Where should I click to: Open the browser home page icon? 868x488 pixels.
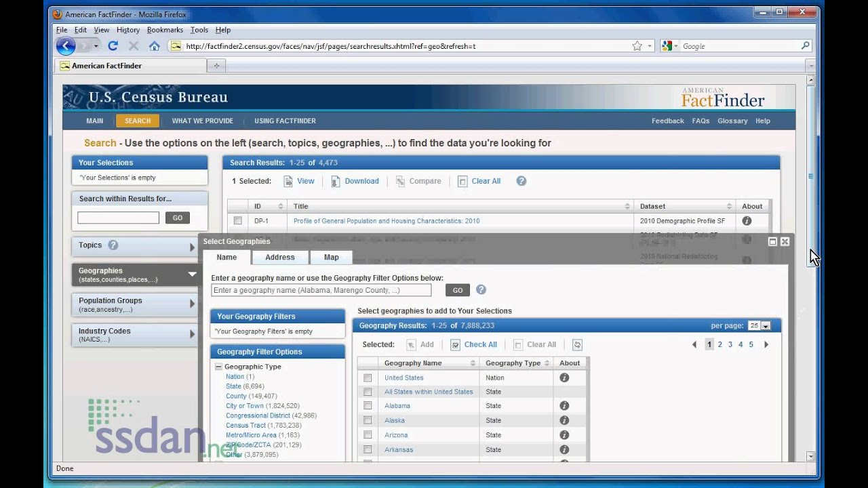pos(155,46)
